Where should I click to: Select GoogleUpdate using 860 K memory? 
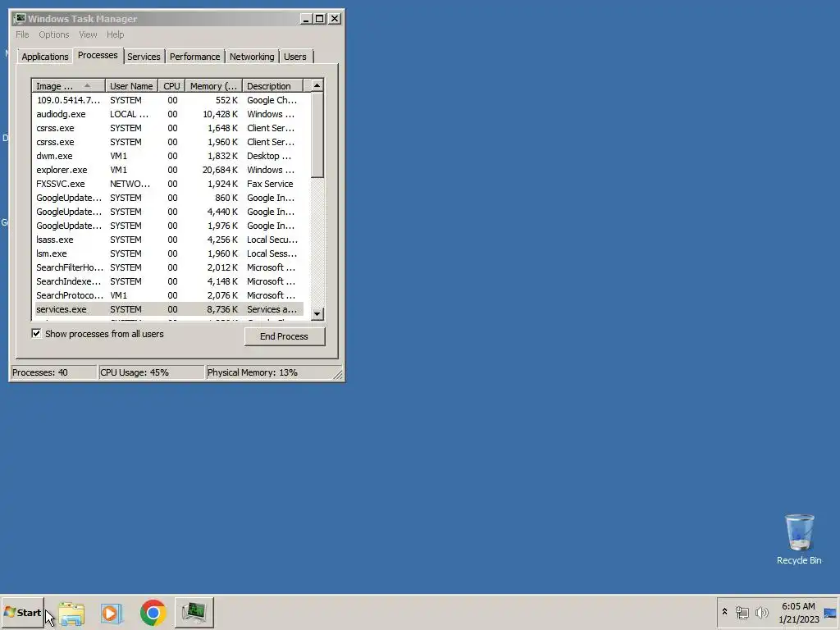pyautogui.click(x=169, y=198)
